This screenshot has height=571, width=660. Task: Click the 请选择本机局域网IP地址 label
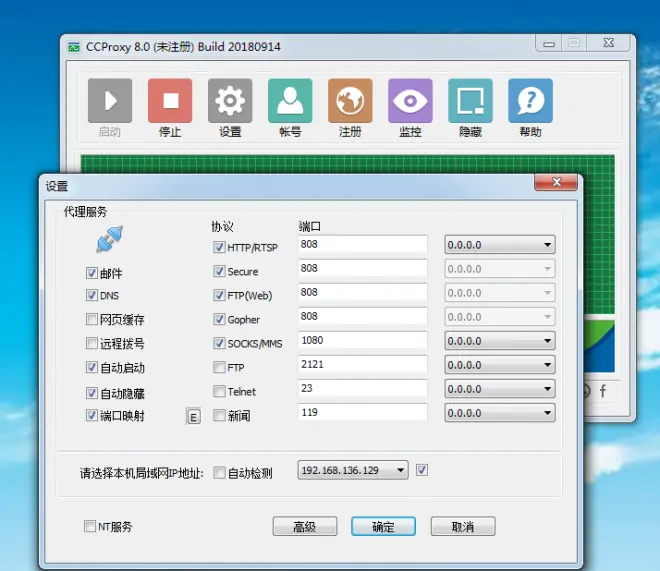142,473
